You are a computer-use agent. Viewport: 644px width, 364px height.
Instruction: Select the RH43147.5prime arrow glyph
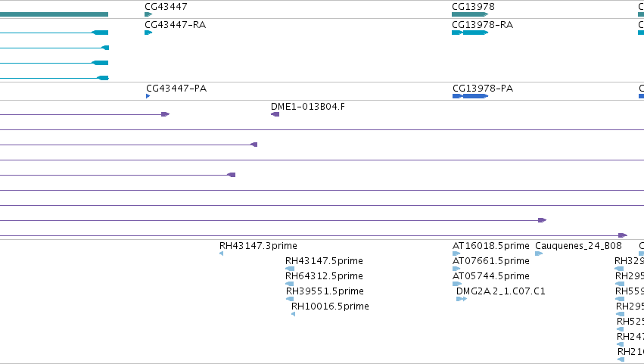(290, 269)
